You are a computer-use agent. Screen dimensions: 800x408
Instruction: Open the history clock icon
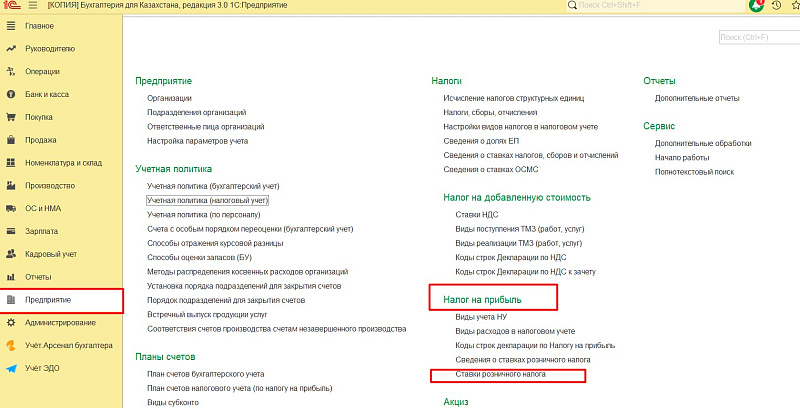(778, 6)
